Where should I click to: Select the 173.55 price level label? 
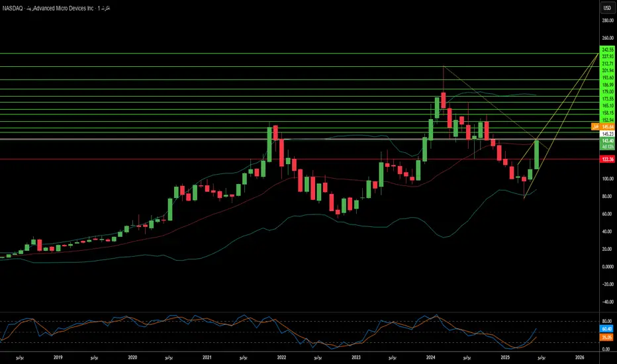coord(608,99)
